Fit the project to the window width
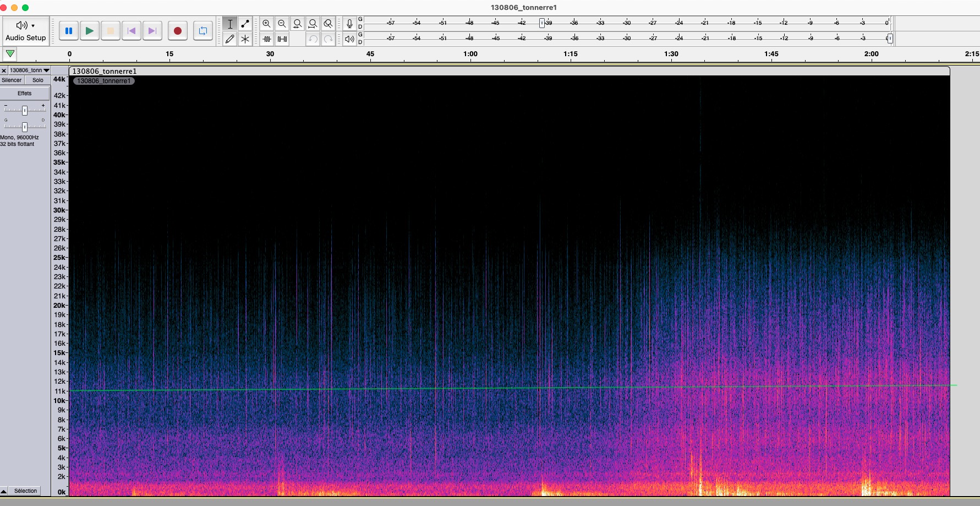This screenshot has width=980, height=506. click(313, 24)
